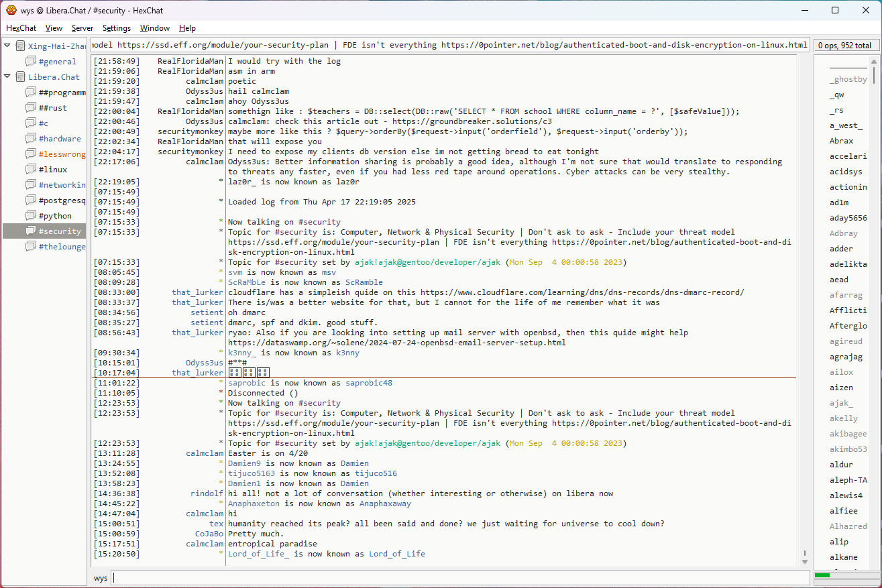
Task: Click the channel icon beside ##rust
Action: (x=31, y=108)
